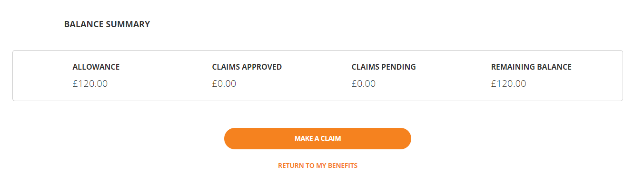Click the Remaining Balance label
644x187 pixels.
click(x=531, y=67)
